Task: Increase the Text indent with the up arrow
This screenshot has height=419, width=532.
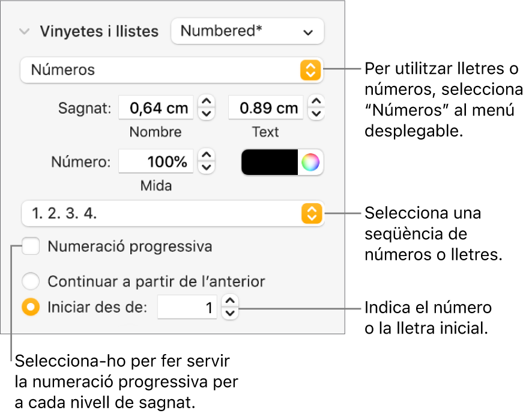Action: click(x=316, y=102)
